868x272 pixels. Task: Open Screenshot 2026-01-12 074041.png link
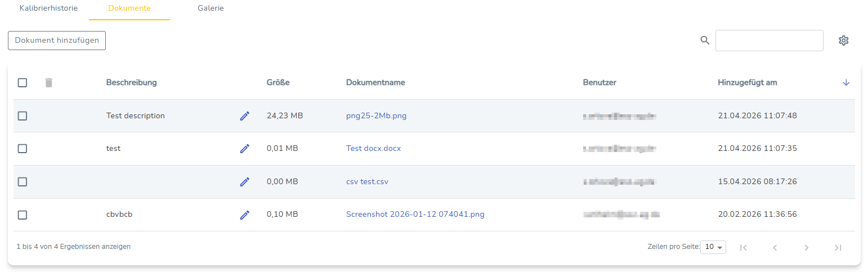click(x=415, y=215)
